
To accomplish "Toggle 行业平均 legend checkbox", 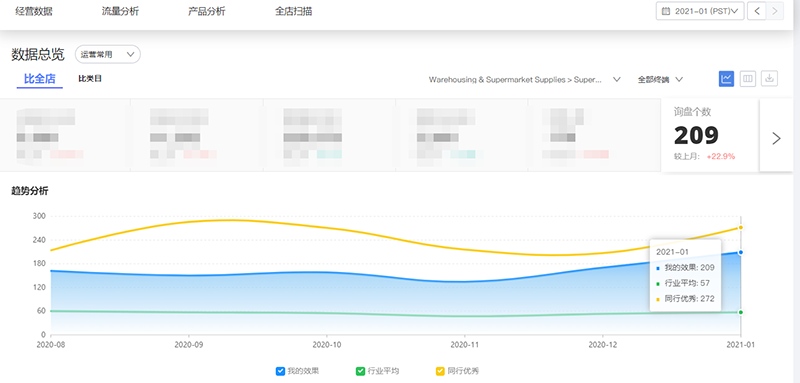I will click(360, 371).
